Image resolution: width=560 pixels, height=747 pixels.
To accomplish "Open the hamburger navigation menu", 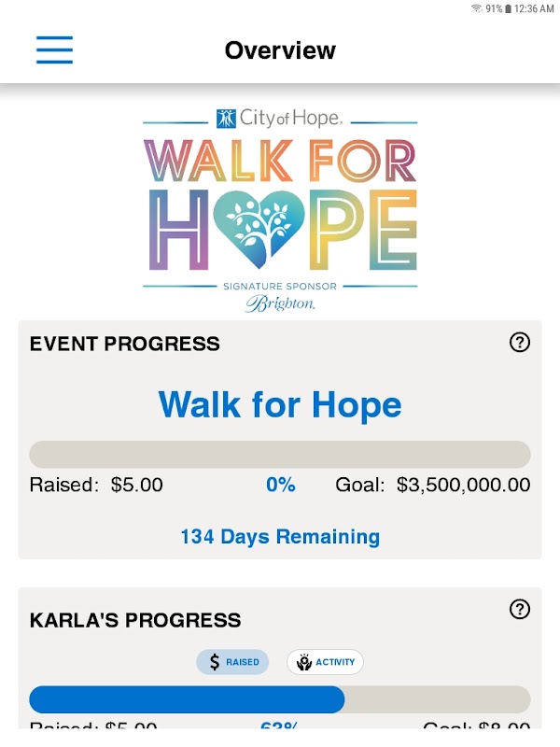I will [54, 49].
